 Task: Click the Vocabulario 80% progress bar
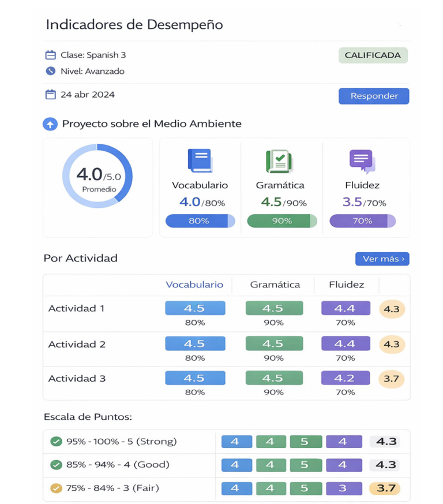[x=200, y=221]
